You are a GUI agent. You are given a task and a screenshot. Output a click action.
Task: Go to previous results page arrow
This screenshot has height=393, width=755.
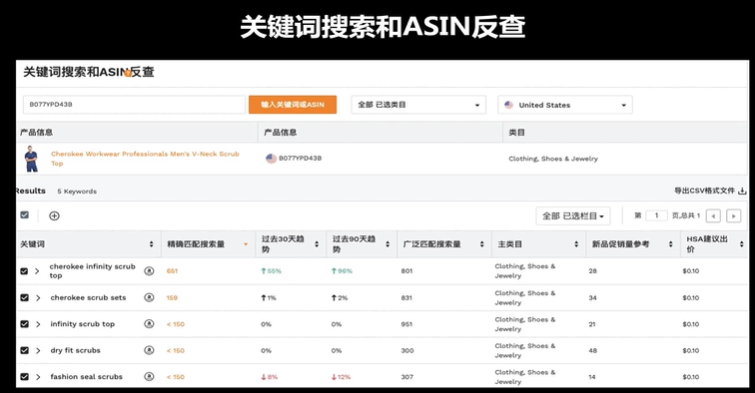point(713,216)
